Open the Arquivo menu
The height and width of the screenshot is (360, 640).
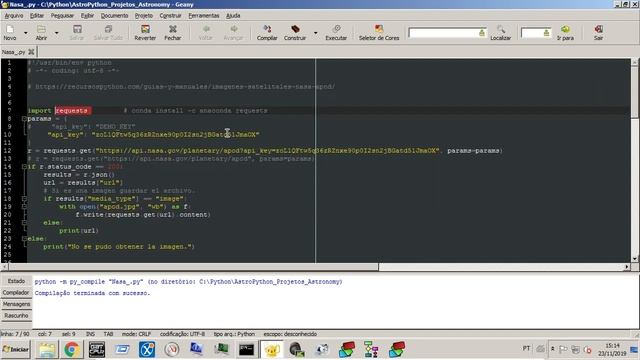[x=14, y=16]
